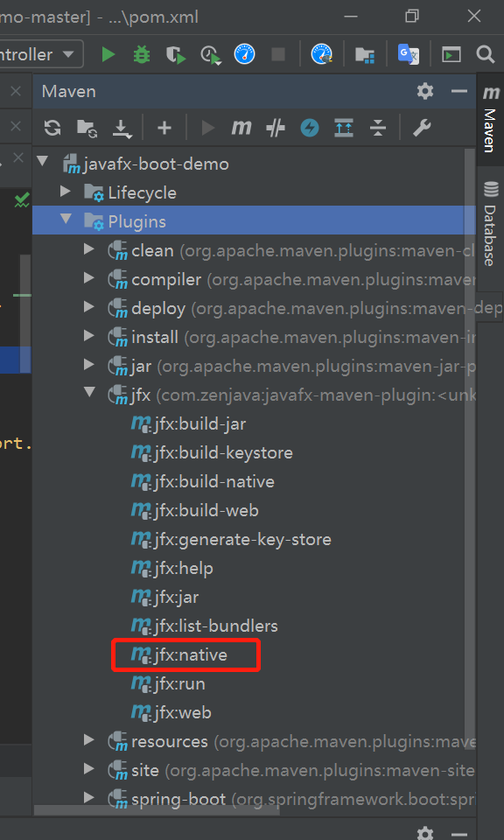This screenshot has width=504, height=840.
Task: Open the project structure folder icon
Action: point(365,54)
